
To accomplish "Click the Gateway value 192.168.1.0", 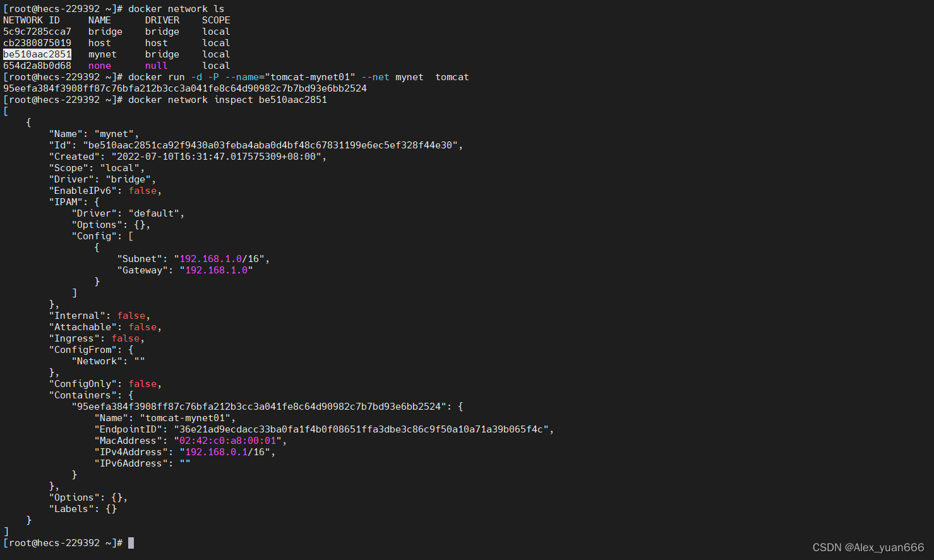I will coord(216,270).
